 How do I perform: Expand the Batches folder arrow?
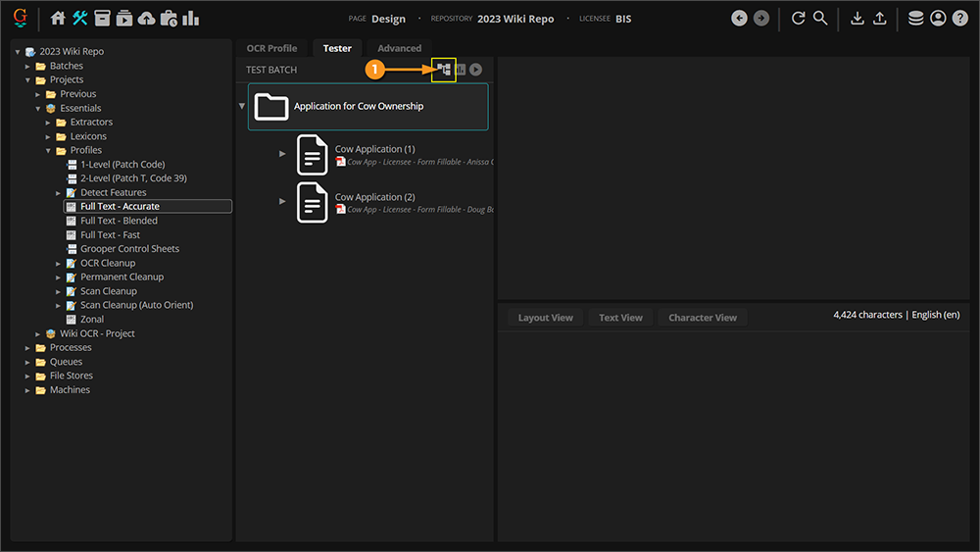point(27,66)
